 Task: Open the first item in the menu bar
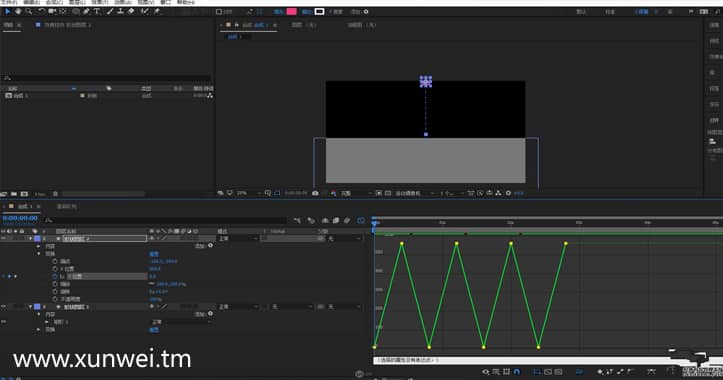coord(8,2)
